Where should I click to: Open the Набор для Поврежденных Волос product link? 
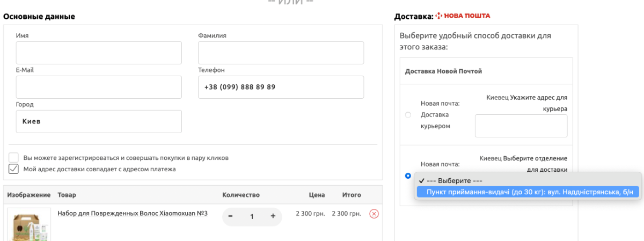(133, 213)
